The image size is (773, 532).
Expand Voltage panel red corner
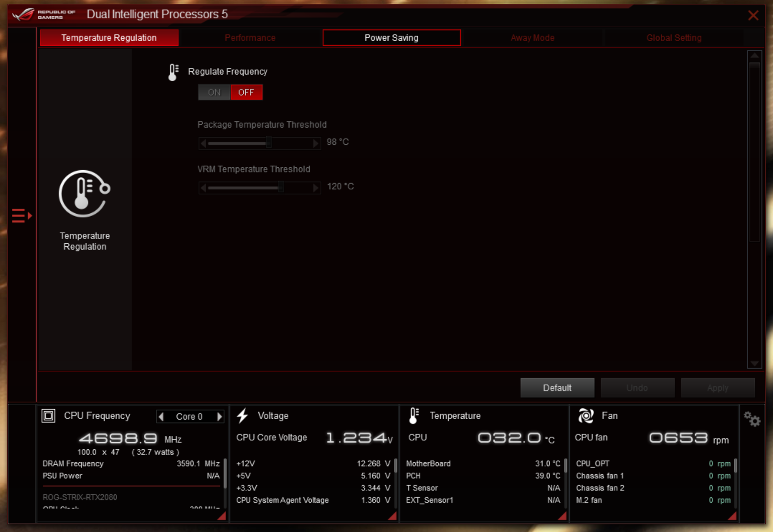click(392, 516)
